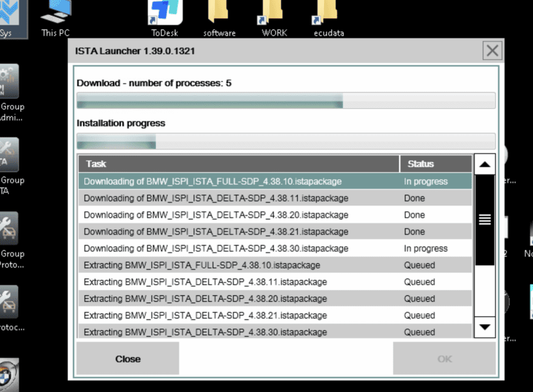Select the Group Proto... car wrench icon
The height and width of the screenshot is (392, 533).
[11, 240]
